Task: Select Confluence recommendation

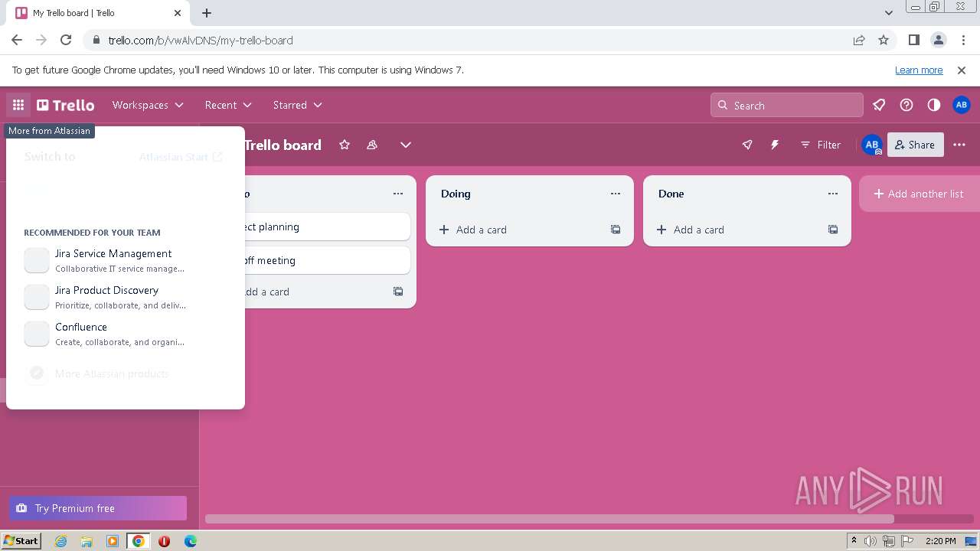Action: tap(126, 334)
